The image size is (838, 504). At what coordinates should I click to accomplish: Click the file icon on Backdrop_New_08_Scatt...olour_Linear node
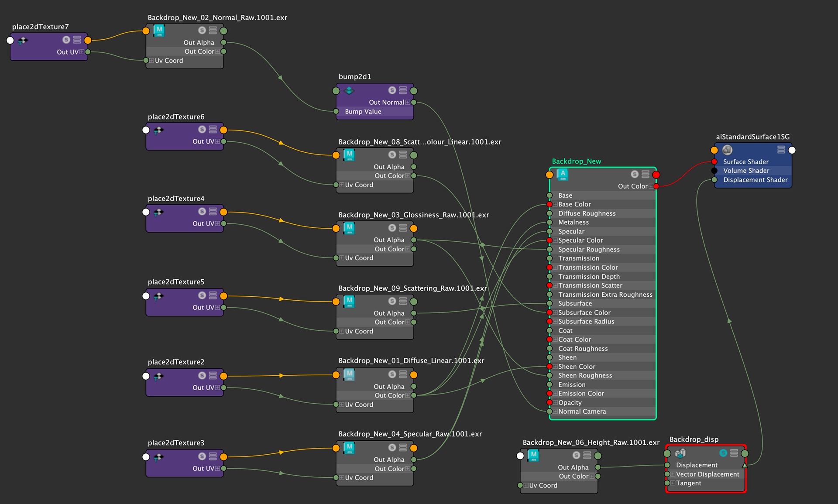(349, 154)
